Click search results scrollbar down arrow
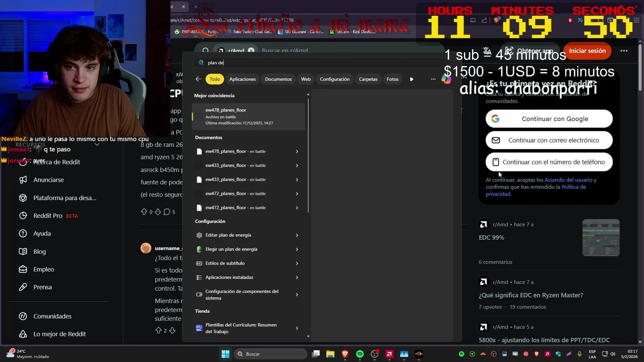The image size is (644, 362). tap(308, 336)
